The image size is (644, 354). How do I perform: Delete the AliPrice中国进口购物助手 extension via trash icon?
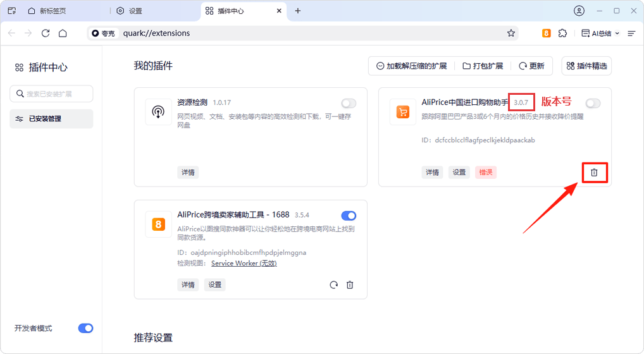tap(594, 173)
